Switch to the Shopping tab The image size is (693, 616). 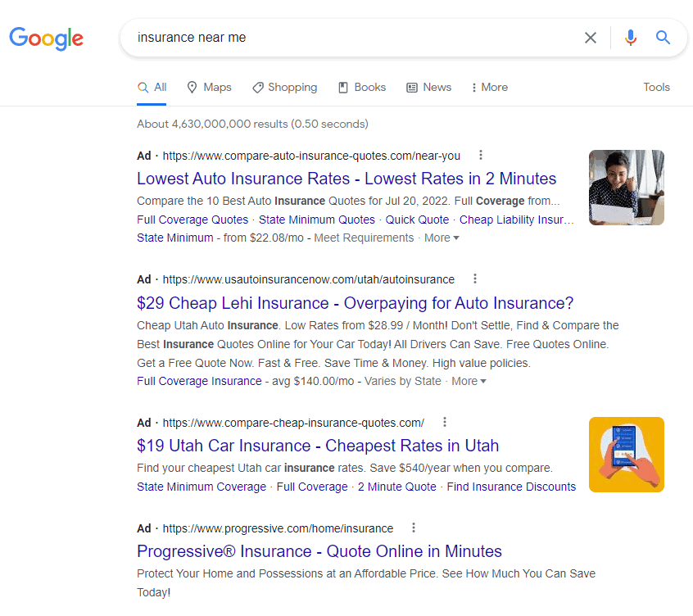tap(284, 87)
